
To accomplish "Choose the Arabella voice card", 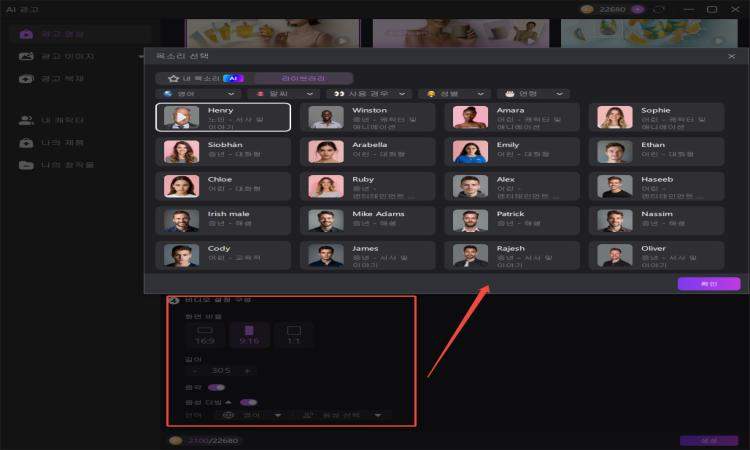I will 368,152.
